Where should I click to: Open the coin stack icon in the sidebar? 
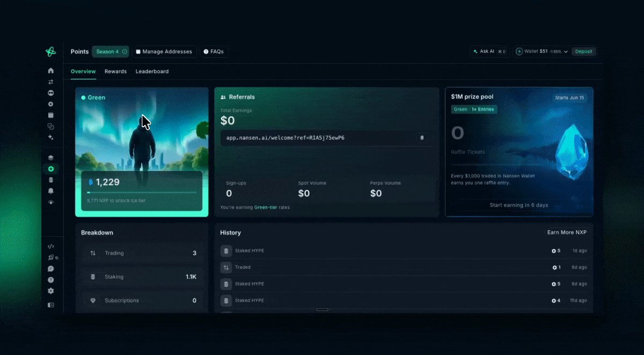pyautogui.click(x=51, y=180)
